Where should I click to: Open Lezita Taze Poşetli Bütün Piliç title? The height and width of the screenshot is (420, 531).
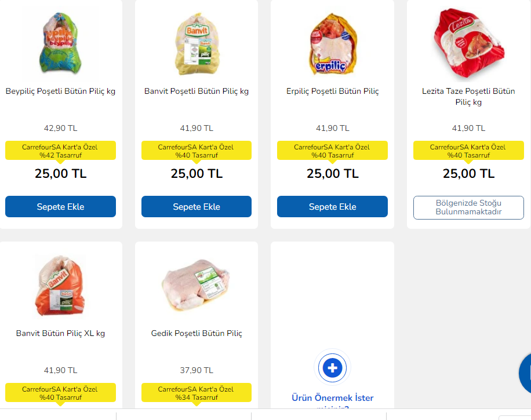point(468,97)
